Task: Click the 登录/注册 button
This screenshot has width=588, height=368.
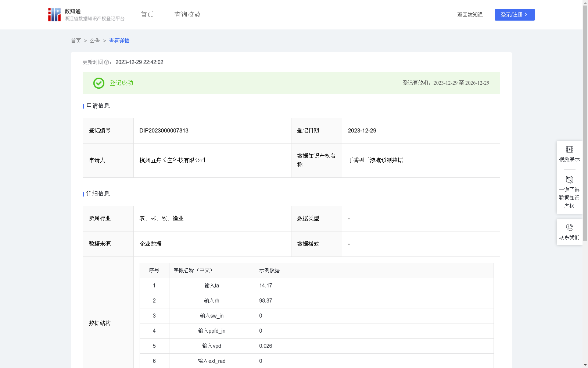Action: [514, 15]
